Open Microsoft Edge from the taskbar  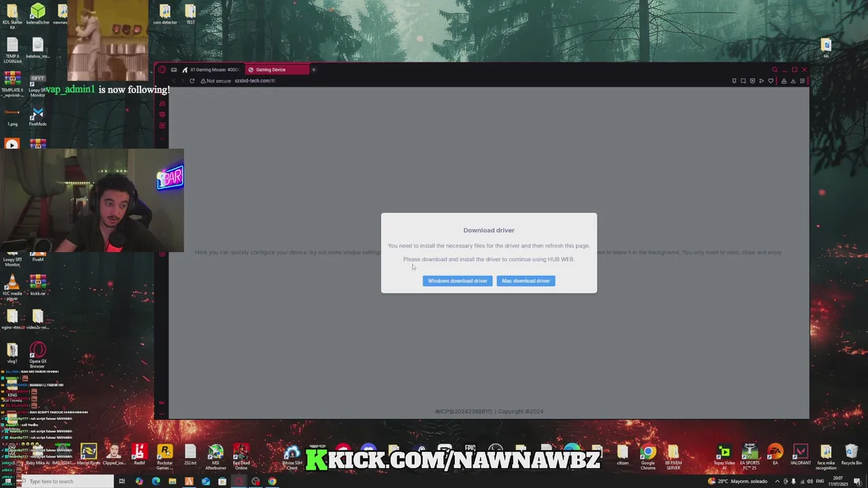pyautogui.click(x=156, y=481)
